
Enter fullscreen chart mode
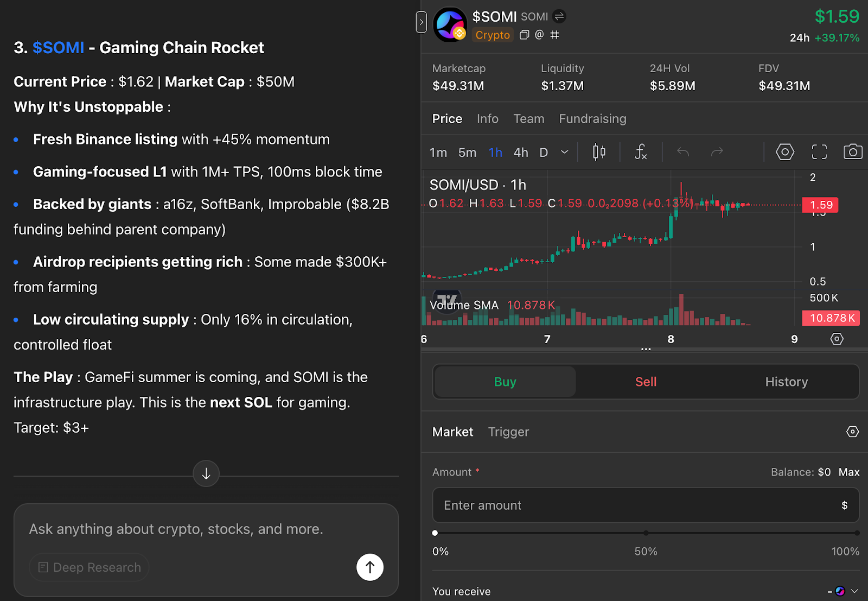pos(819,152)
